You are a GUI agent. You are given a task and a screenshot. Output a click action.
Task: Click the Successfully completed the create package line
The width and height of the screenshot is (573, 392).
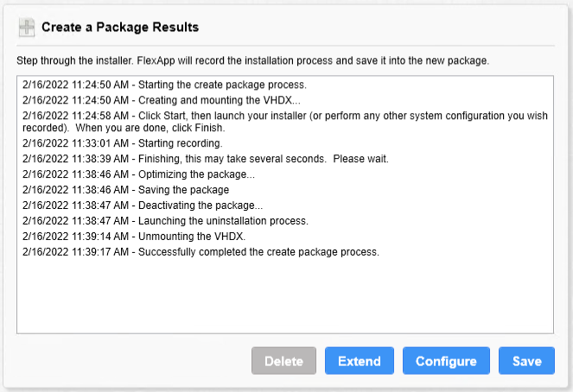[x=201, y=252]
